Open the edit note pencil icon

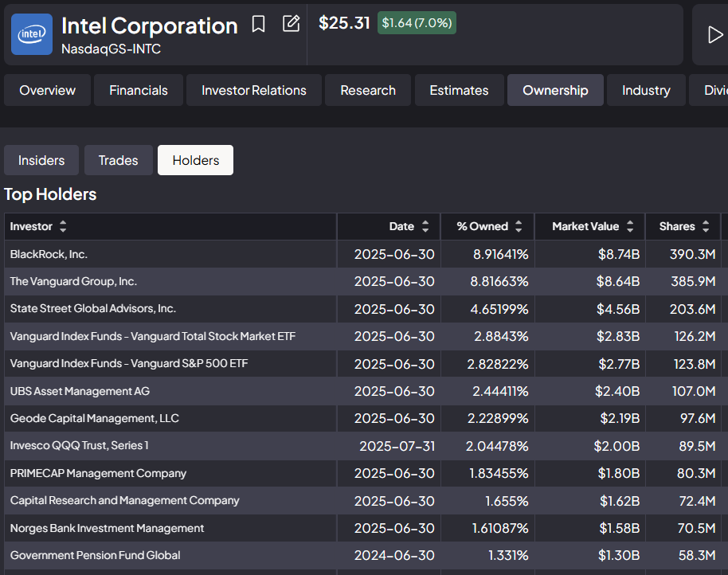tap(291, 23)
